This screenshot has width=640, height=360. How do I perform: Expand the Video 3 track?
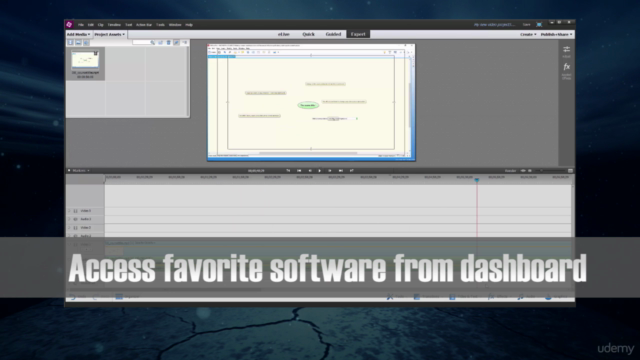[x=69, y=211]
